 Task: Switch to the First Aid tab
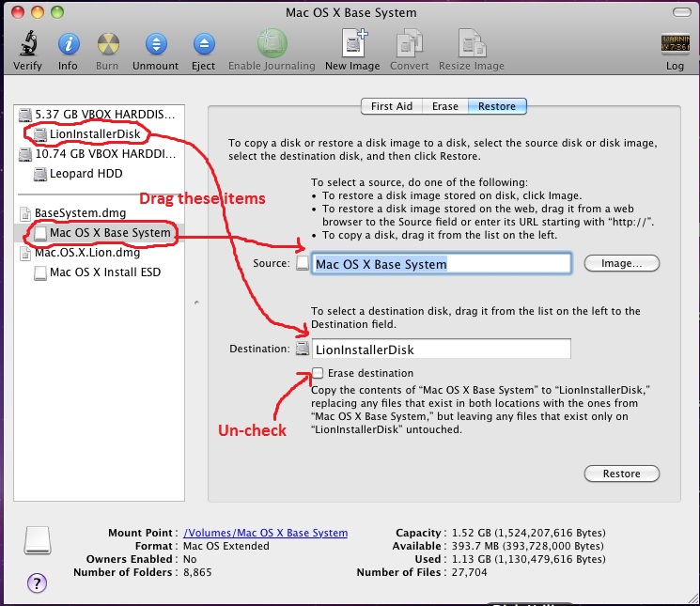click(x=392, y=106)
